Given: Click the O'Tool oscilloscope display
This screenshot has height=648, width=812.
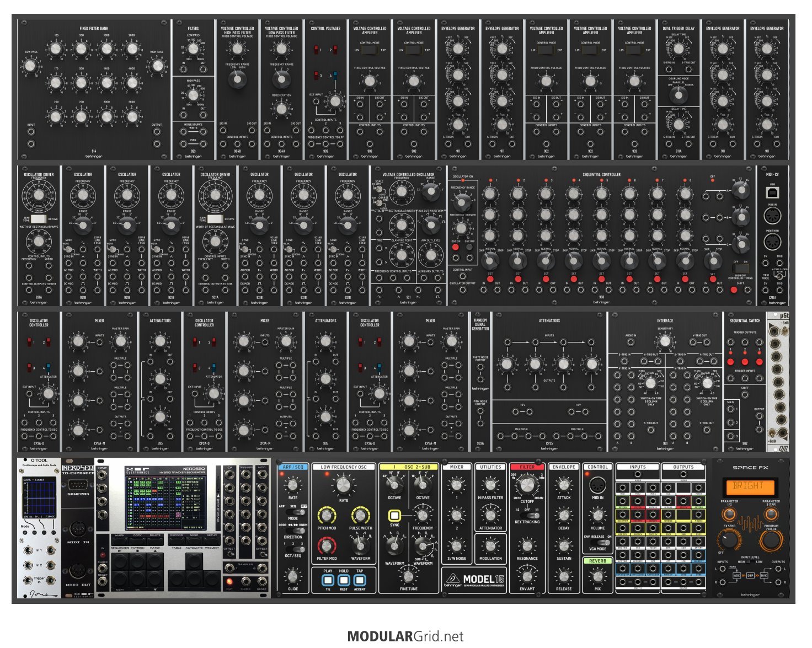Looking at the screenshot, I should (x=38, y=496).
